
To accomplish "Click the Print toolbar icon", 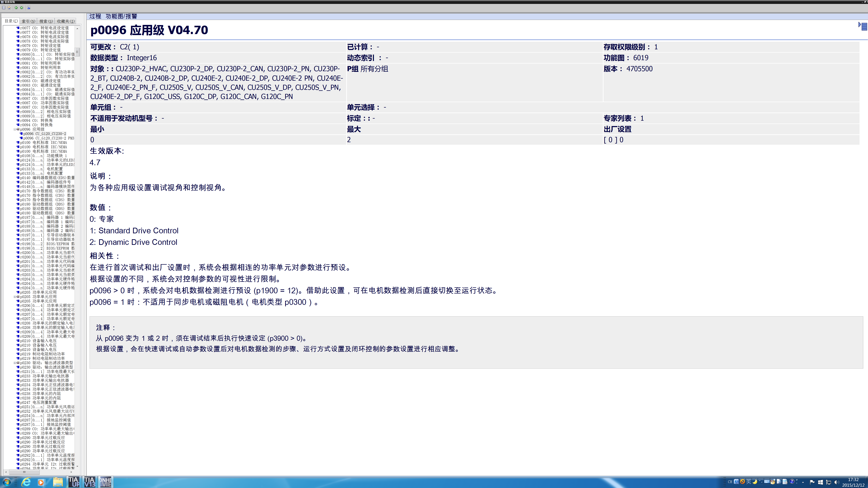I will point(29,8).
